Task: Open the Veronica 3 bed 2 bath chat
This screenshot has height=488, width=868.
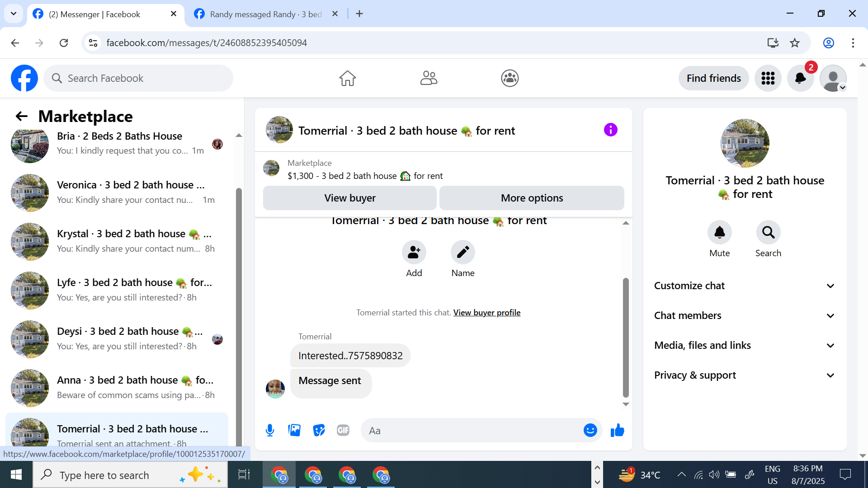Action: [117, 192]
